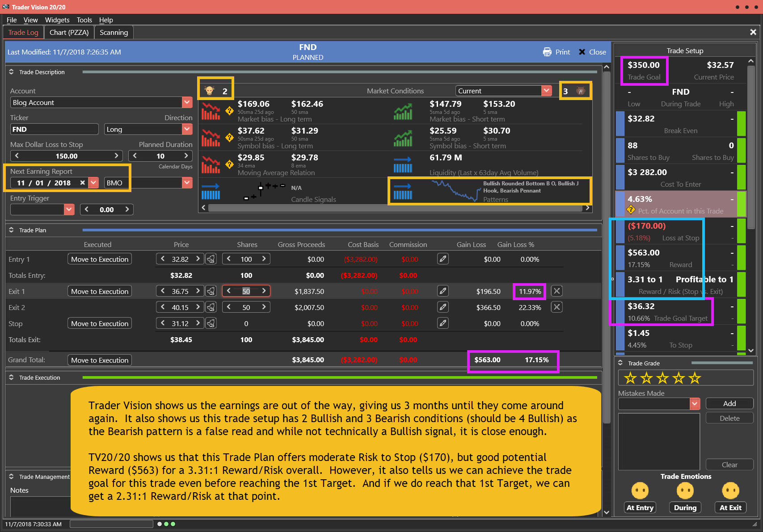Close the FND planned trade panel

pos(592,52)
